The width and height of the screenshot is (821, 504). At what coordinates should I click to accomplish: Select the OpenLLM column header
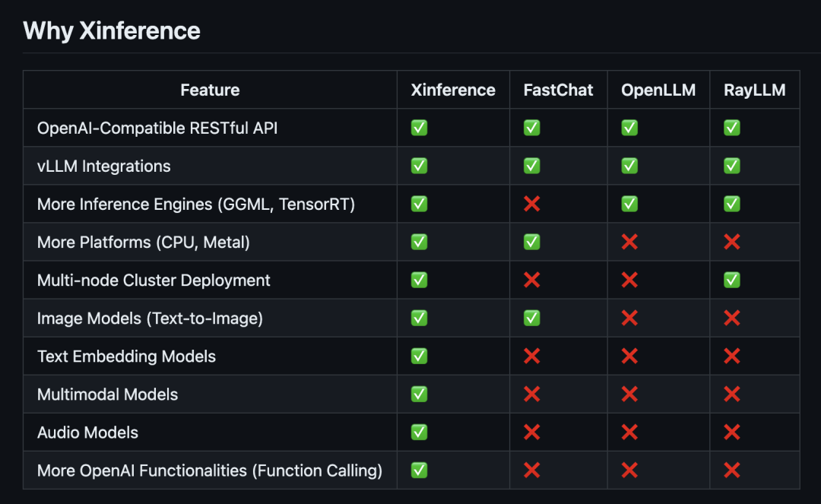658,90
